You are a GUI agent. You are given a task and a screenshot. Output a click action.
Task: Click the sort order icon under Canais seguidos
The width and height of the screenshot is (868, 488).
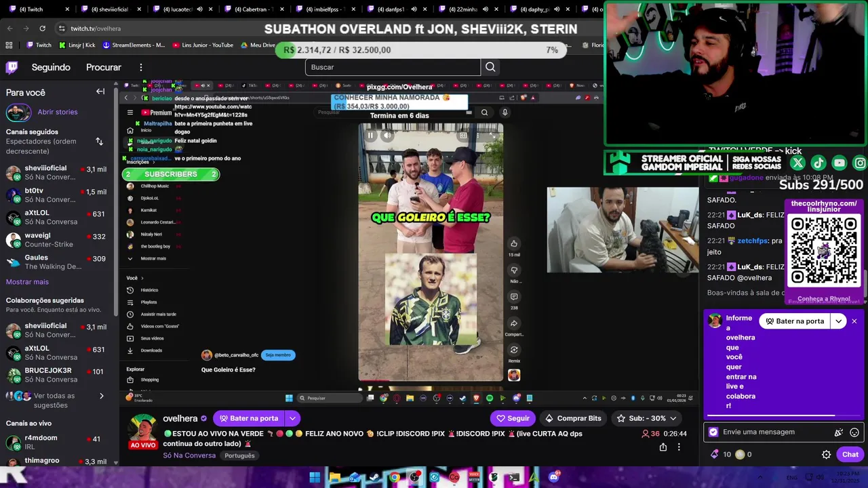pyautogui.click(x=100, y=141)
